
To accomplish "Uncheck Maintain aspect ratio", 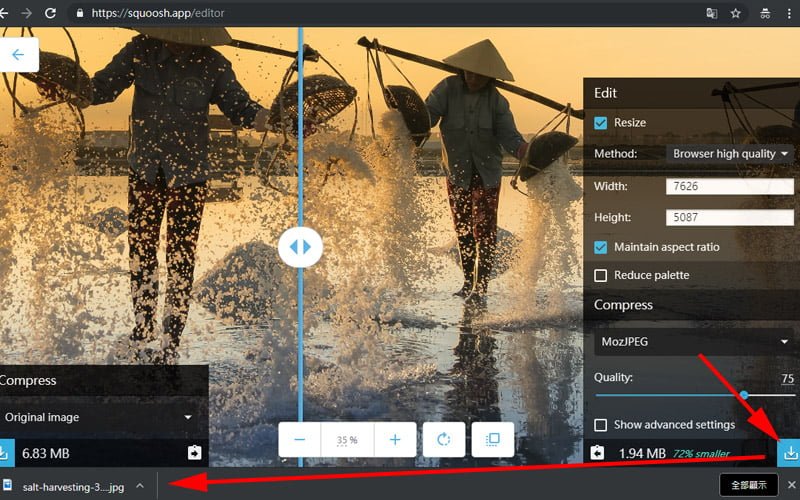I will [x=601, y=247].
